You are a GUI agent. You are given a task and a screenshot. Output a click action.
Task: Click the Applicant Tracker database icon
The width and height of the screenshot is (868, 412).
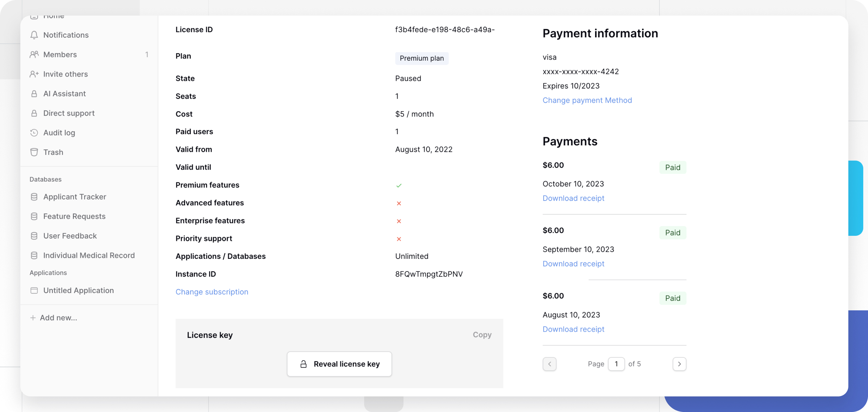pos(34,197)
